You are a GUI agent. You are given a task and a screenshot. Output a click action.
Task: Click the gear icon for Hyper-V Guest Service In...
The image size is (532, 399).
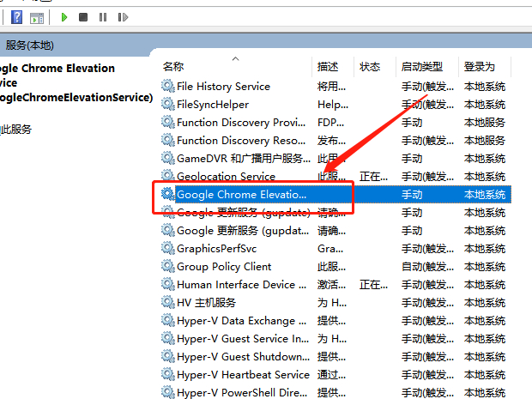pyautogui.click(x=167, y=338)
